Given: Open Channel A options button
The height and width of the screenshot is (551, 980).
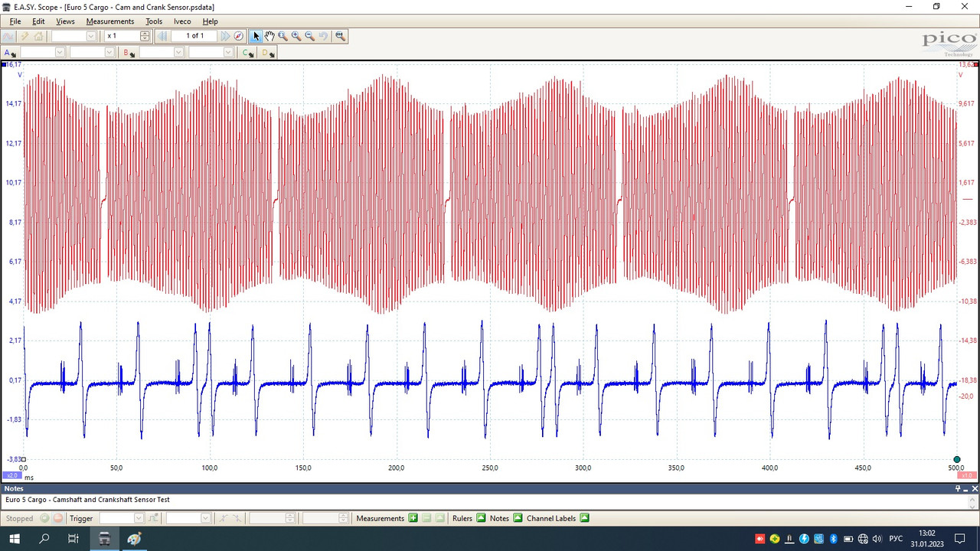Looking at the screenshot, I should click(x=10, y=53).
